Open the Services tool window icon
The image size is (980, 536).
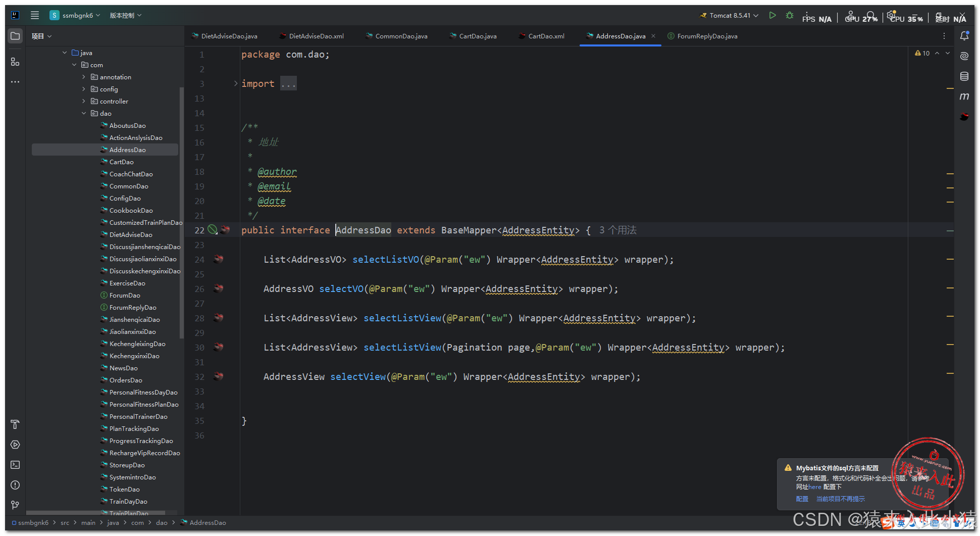tap(15, 445)
